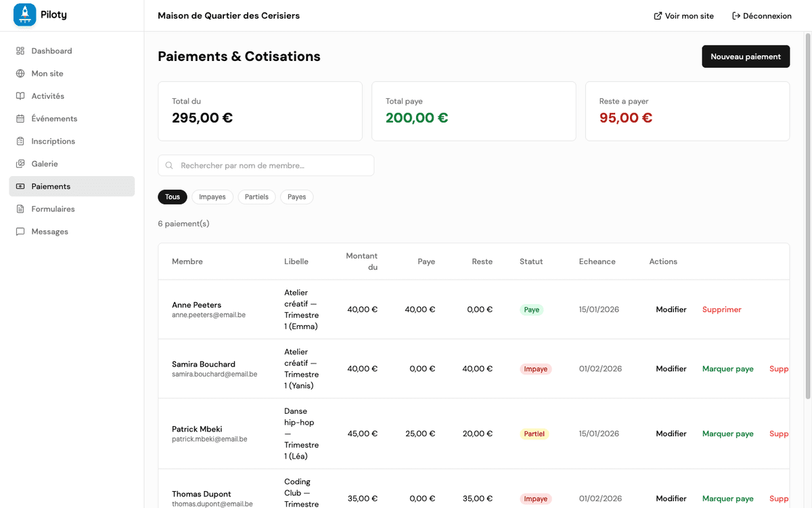Activate the Payes filter
812x508 pixels.
(296, 196)
